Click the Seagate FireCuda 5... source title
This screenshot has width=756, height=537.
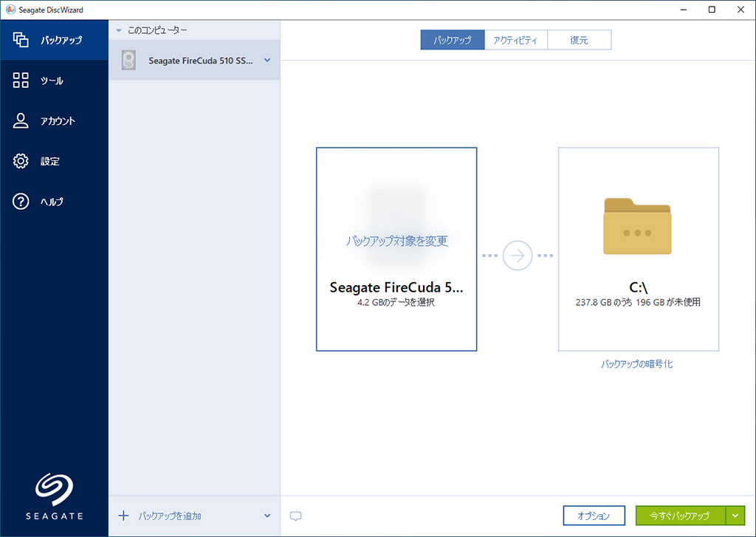tap(396, 287)
